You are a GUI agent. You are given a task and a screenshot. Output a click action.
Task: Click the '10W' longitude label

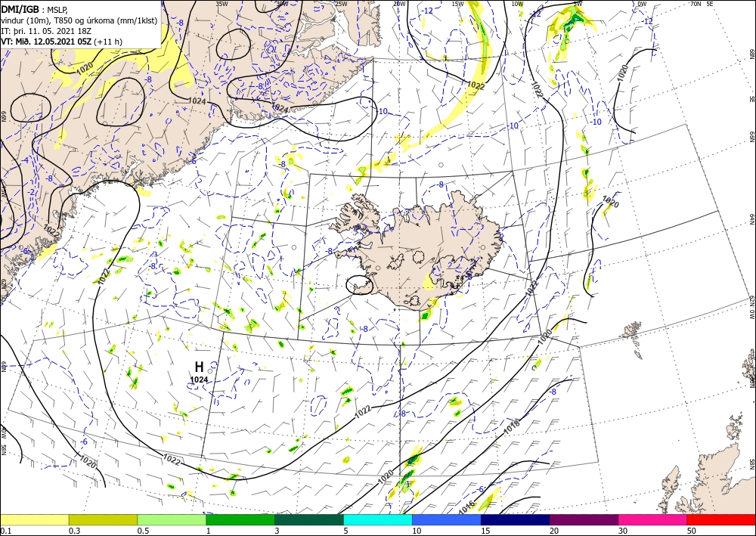tap(517, 4)
